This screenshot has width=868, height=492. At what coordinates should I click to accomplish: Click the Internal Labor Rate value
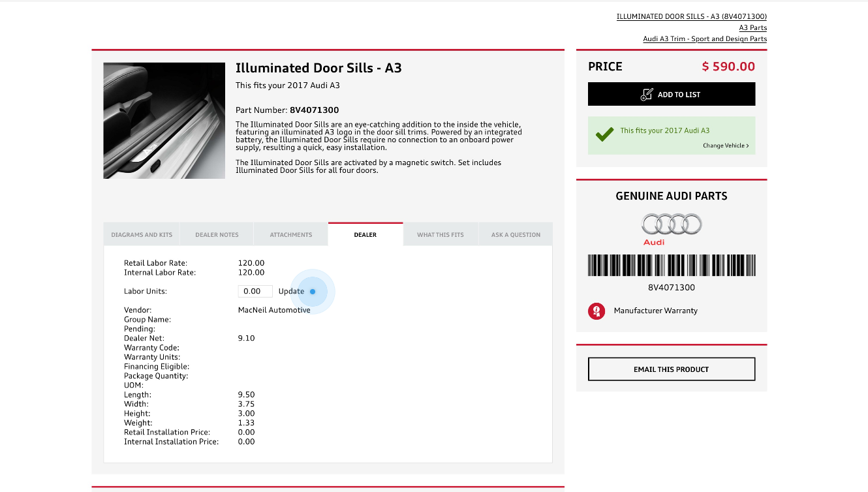251,273
